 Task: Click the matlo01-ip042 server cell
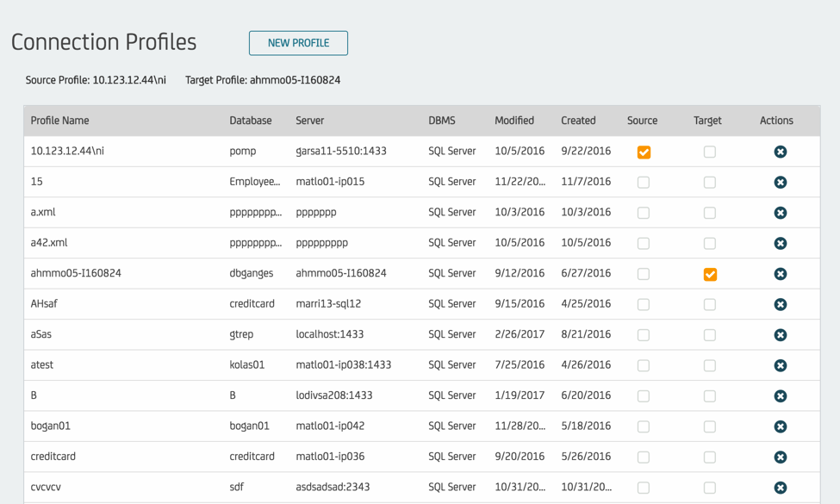(x=330, y=426)
